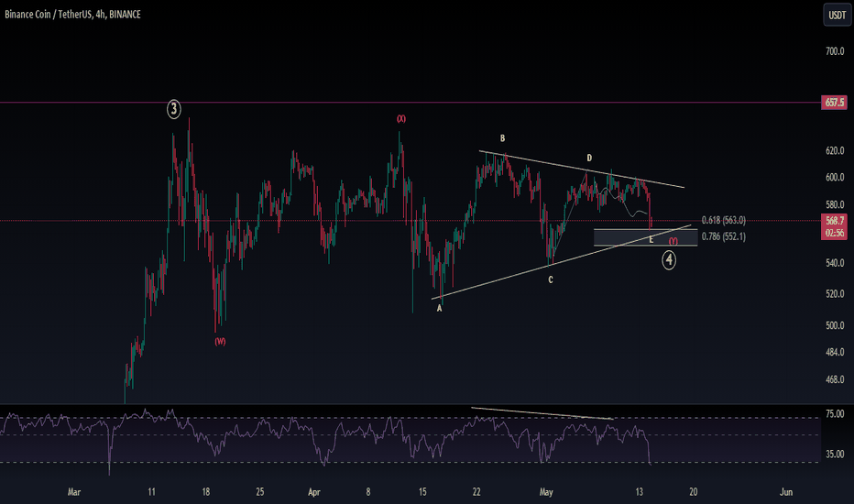
Task: Click date 15 on the time axis
Action: click(x=422, y=492)
